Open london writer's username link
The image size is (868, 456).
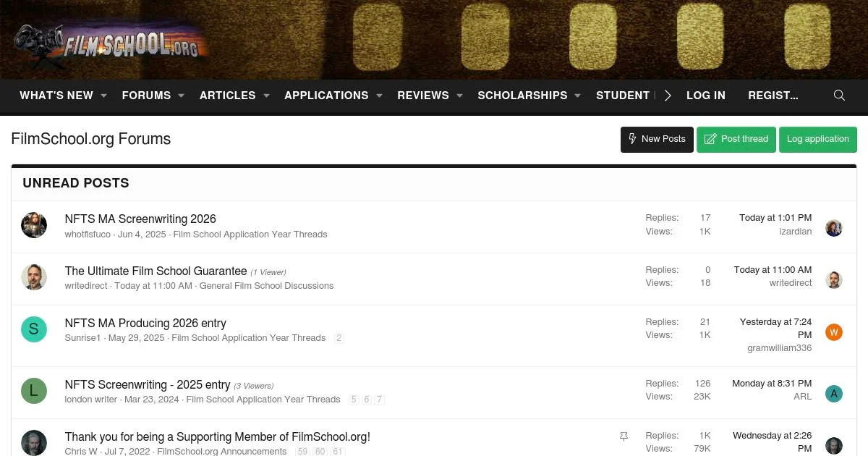91,400
